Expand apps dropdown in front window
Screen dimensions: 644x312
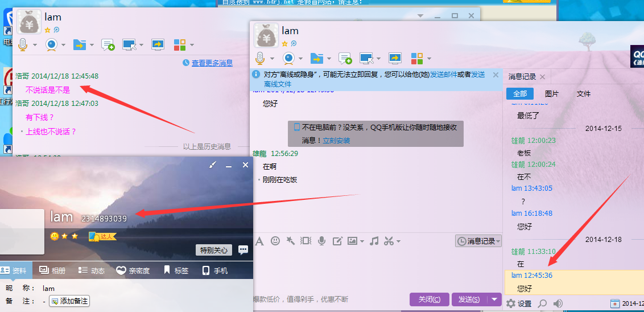pos(429,59)
